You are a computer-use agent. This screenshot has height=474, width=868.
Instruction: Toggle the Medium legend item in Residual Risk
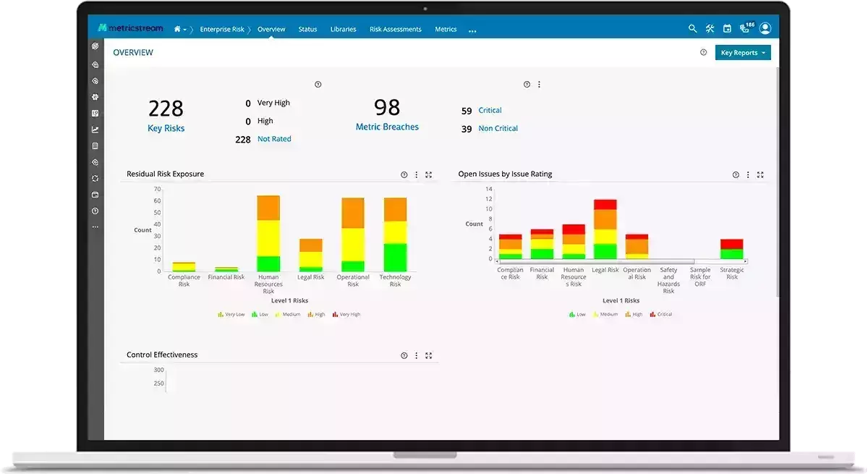288,315
